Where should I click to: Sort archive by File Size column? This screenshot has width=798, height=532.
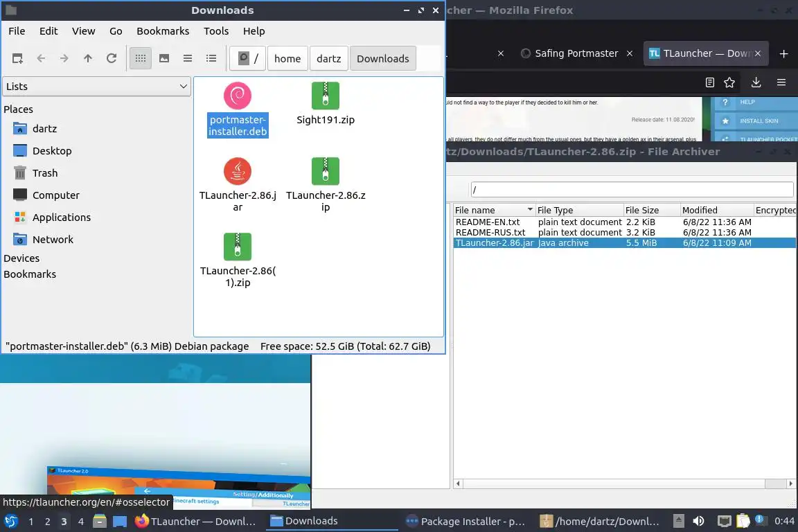point(652,211)
